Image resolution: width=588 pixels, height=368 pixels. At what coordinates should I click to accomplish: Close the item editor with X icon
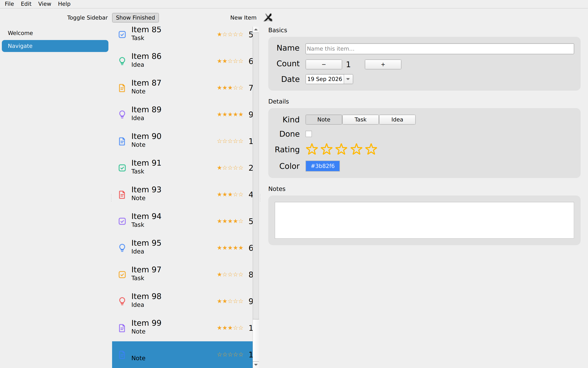coord(268,17)
